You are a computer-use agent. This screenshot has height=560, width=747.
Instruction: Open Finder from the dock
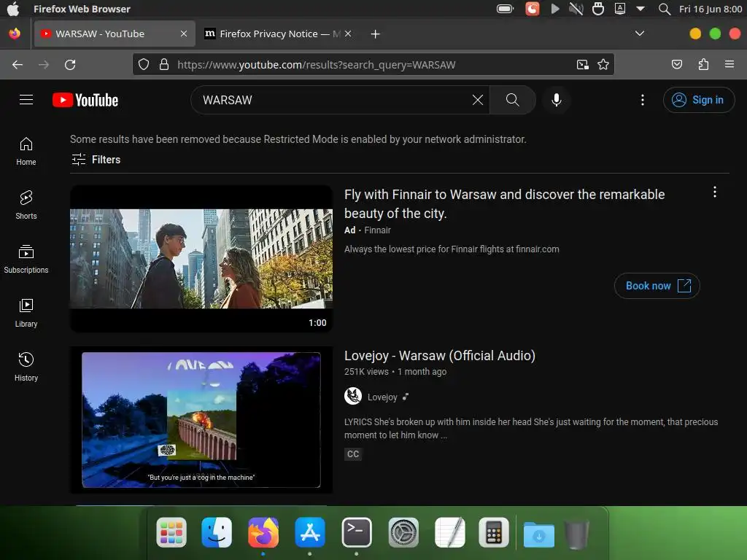(217, 532)
